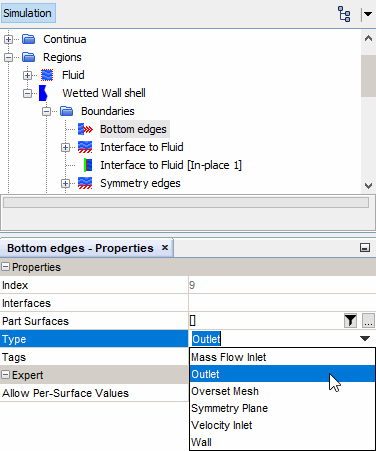Select the Simulation tab
This screenshot has width=376, height=451.
tap(28, 13)
